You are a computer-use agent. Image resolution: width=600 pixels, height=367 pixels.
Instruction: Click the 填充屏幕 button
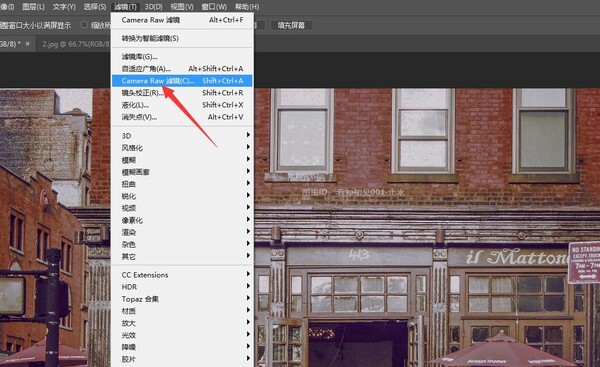(x=292, y=25)
